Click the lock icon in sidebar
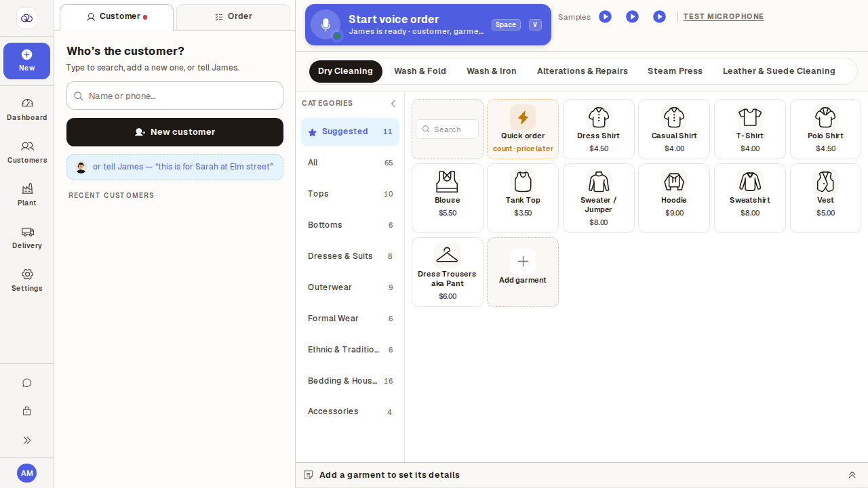 coord(27,411)
